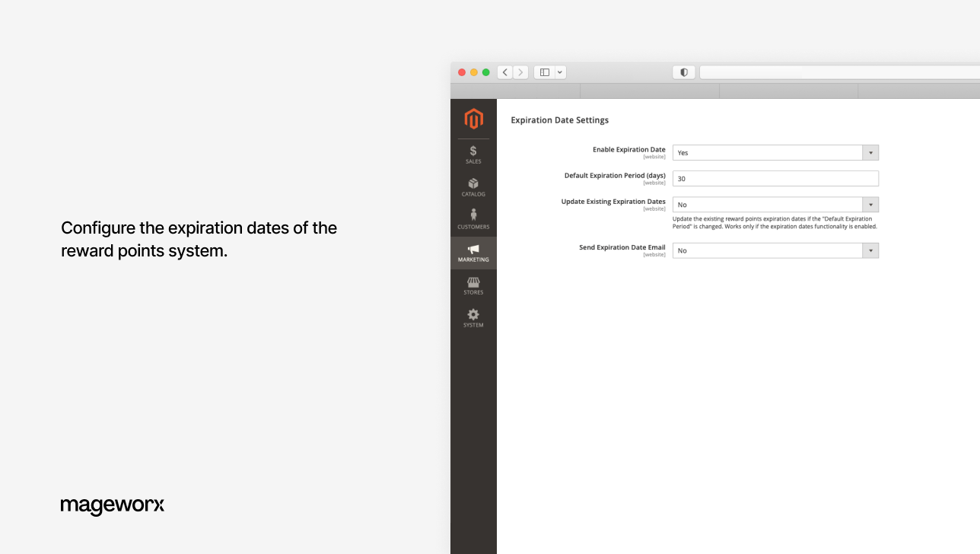This screenshot has width=980, height=554.
Task: Click the System gear icon
Action: (x=473, y=318)
